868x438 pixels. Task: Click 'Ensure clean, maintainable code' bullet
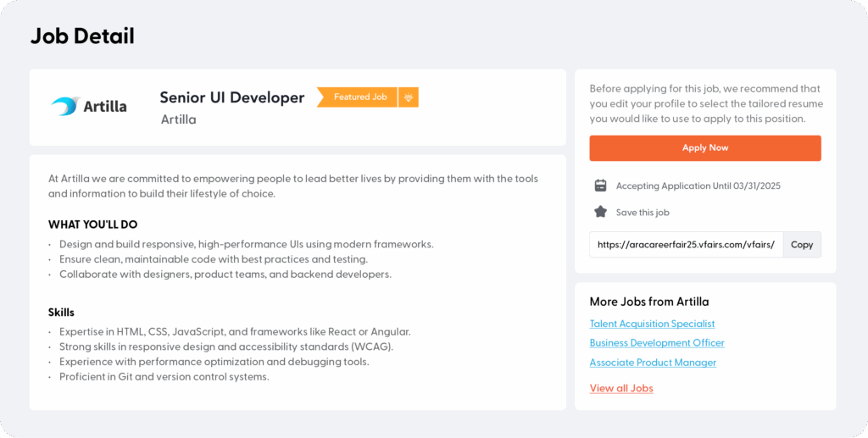pos(214,259)
